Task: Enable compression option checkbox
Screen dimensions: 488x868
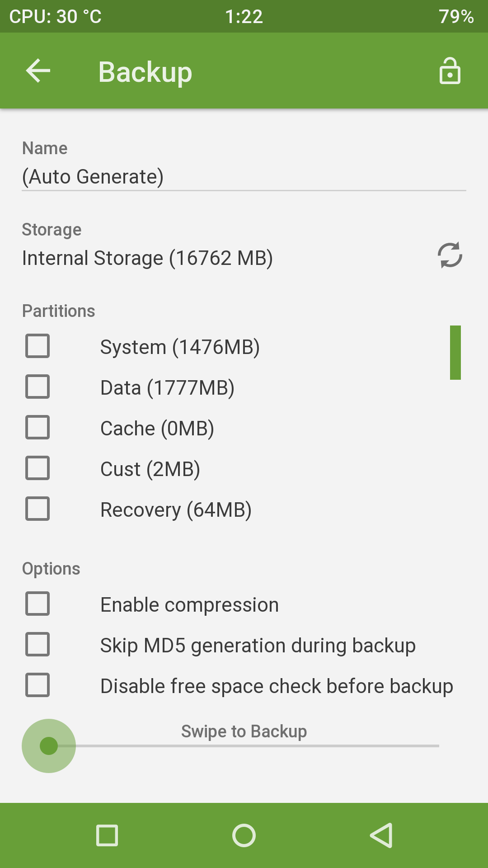Action: coord(38,604)
